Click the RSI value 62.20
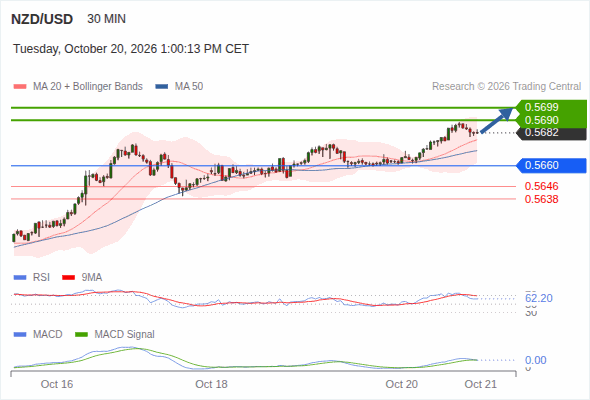 pyautogui.click(x=539, y=298)
